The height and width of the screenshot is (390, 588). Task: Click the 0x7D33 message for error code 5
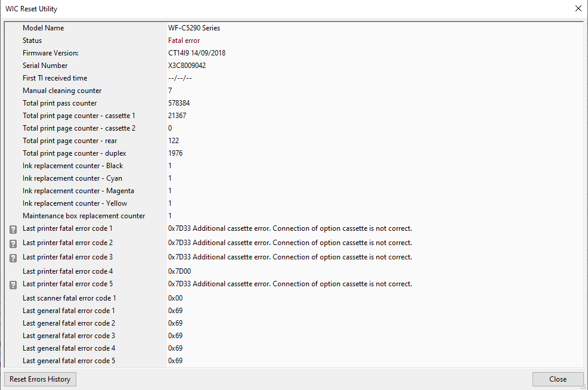(290, 284)
